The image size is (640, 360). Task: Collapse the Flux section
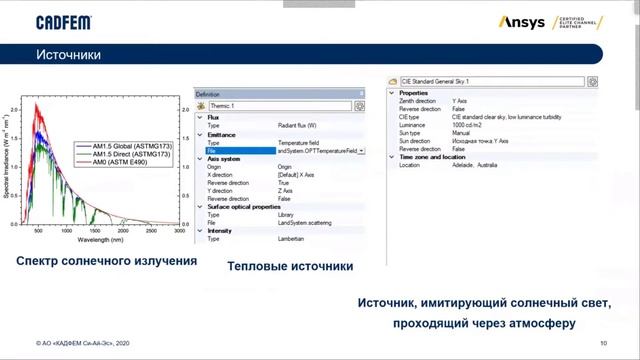point(200,118)
